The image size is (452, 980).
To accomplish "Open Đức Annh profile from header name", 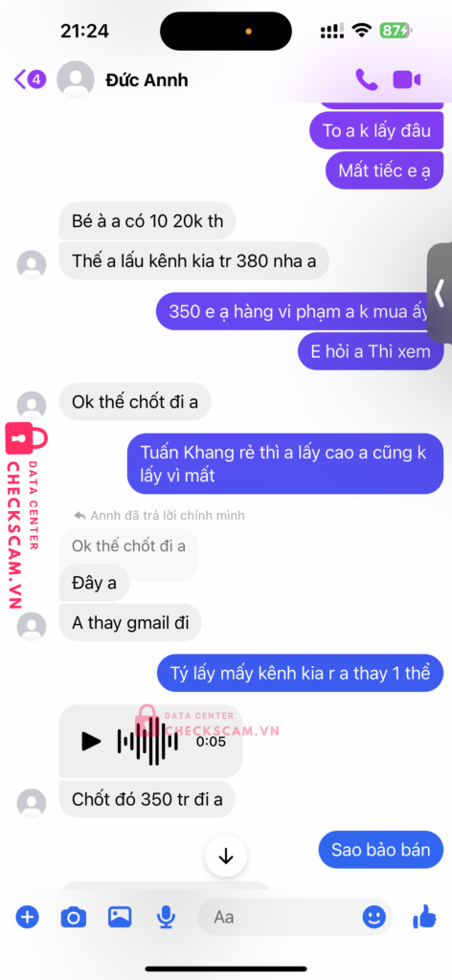I will click(147, 80).
